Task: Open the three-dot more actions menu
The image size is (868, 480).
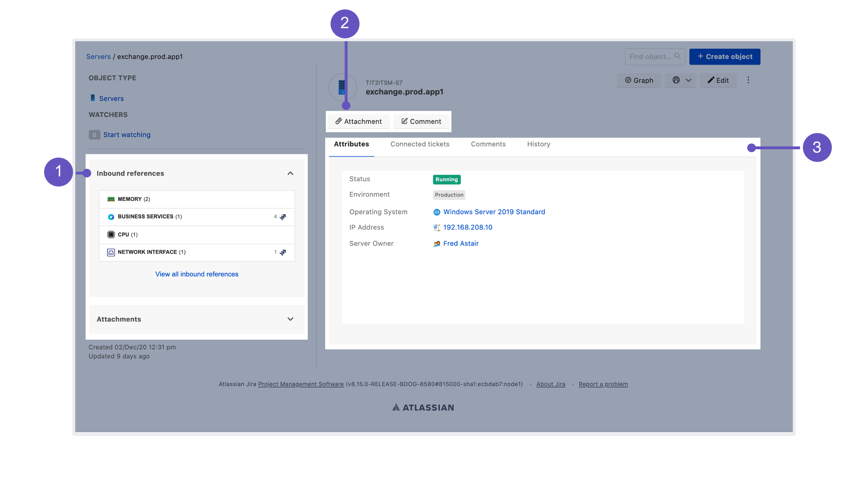Action: click(748, 80)
